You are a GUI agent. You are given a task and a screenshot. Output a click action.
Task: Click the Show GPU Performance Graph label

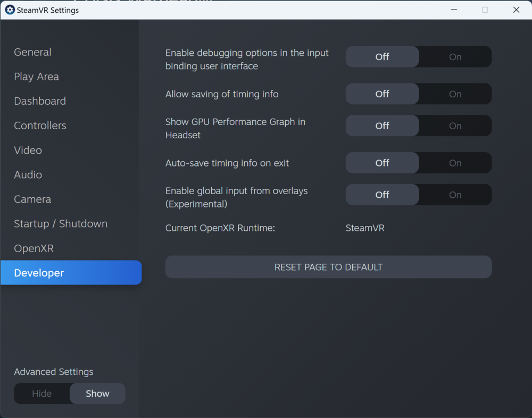pos(236,128)
